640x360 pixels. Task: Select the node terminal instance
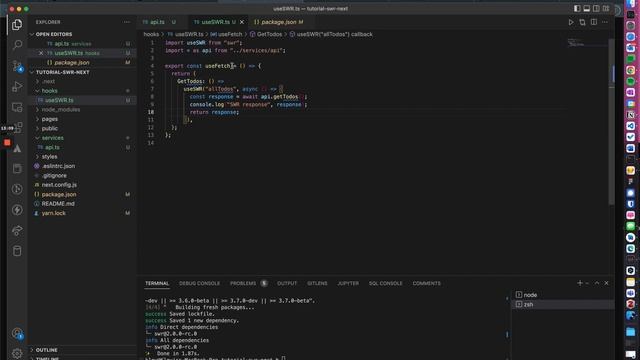pos(562,295)
